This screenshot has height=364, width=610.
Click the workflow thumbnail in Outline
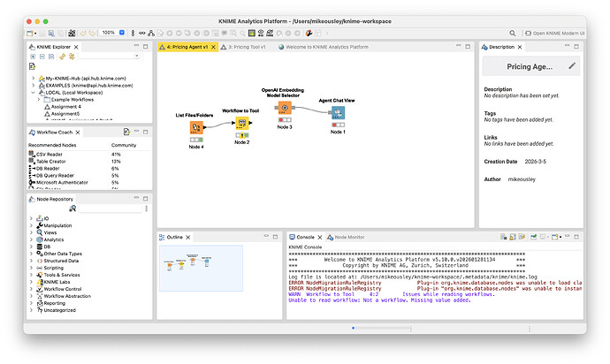(x=188, y=262)
